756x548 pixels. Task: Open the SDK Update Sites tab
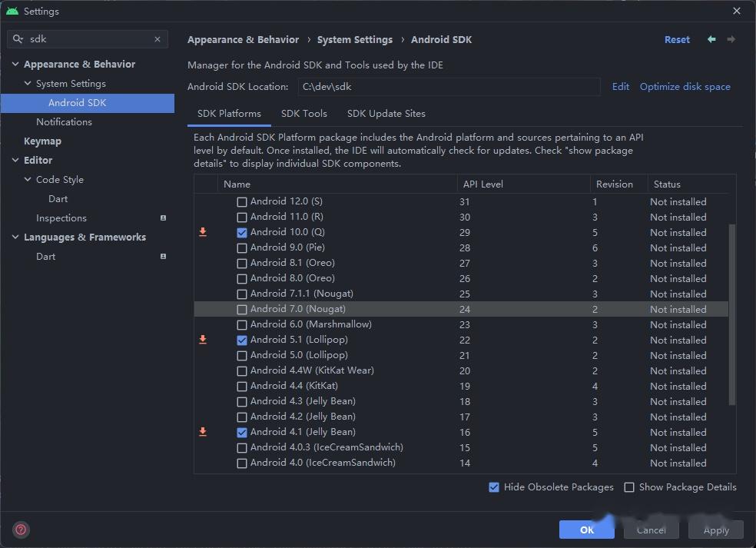tap(386, 114)
